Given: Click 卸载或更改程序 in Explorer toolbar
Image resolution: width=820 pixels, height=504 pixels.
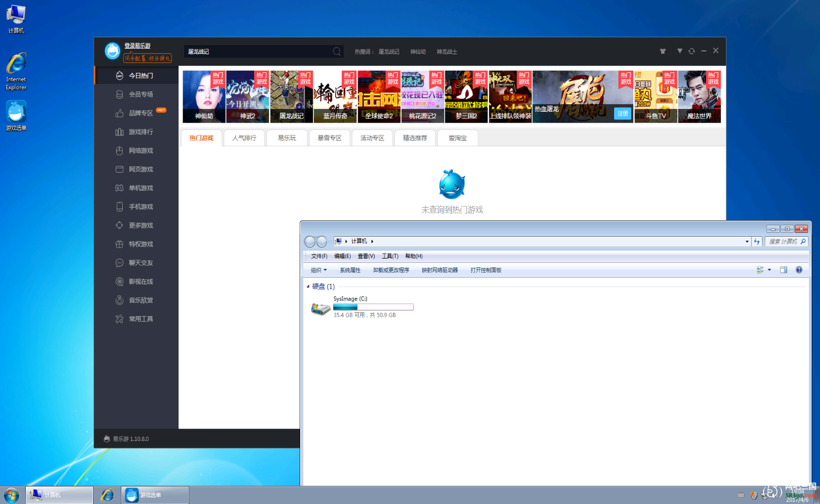Looking at the screenshot, I should 391,270.
